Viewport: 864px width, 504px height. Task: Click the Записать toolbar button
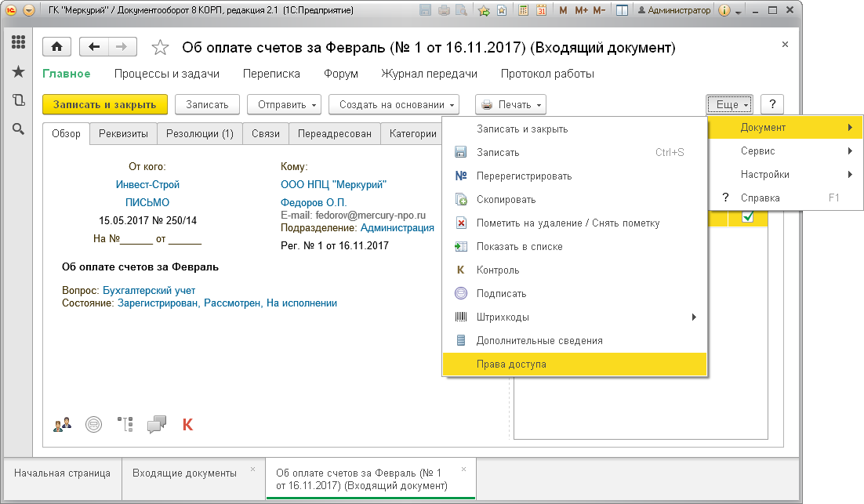(207, 105)
